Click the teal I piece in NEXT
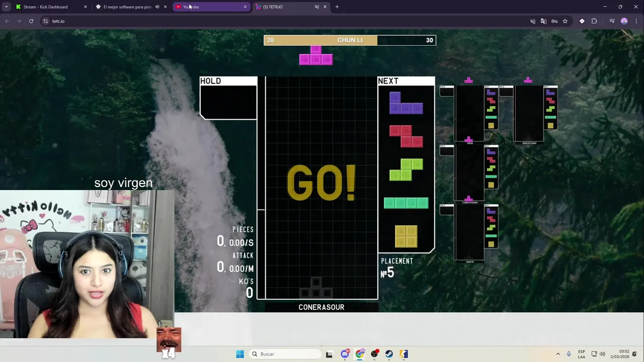This screenshot has width=644, height=362. point(406,203)
